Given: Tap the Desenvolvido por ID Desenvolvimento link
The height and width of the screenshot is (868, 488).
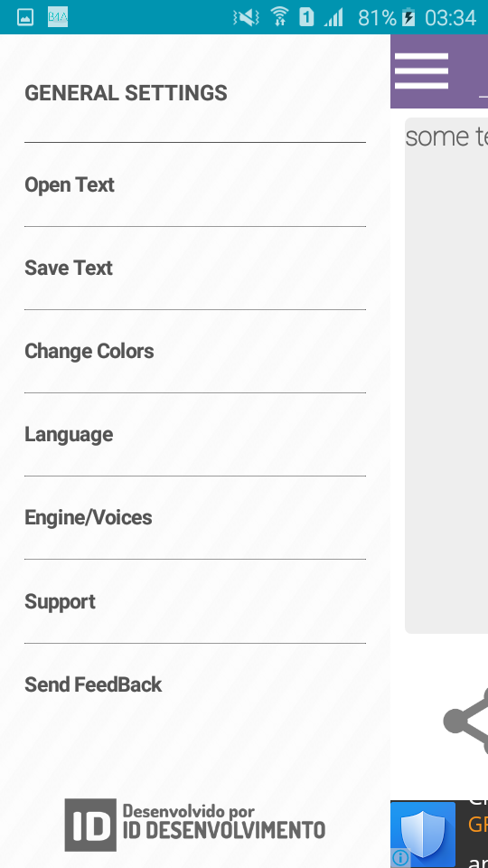Looking at the screenshot, I should point(195,825).
